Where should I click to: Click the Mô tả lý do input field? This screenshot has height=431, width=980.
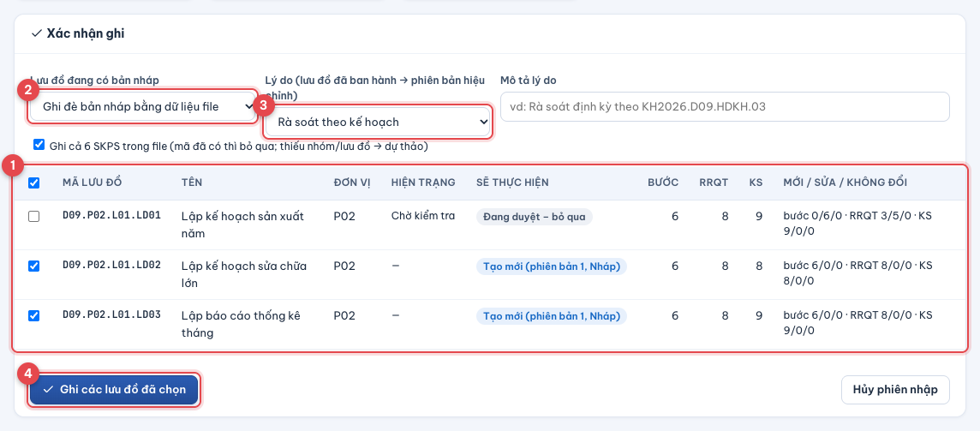[725, 107]
